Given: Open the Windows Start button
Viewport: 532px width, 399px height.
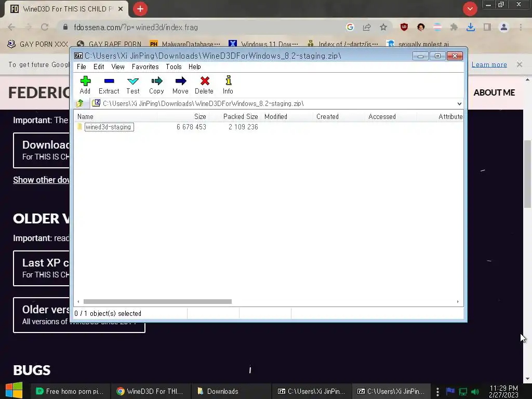Looking at the screenshot, I should 14,391.
